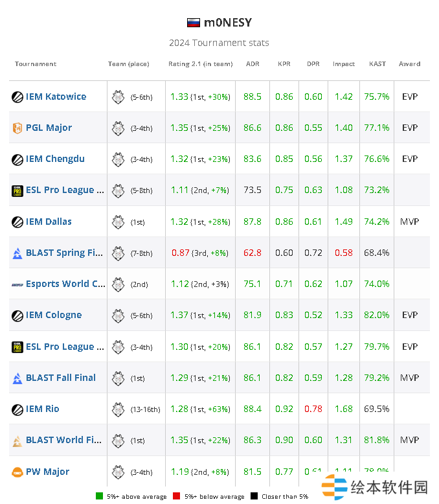Click the BLAST World Final gold logo icon
Screen dimensions: 439x504
(17, 441)
